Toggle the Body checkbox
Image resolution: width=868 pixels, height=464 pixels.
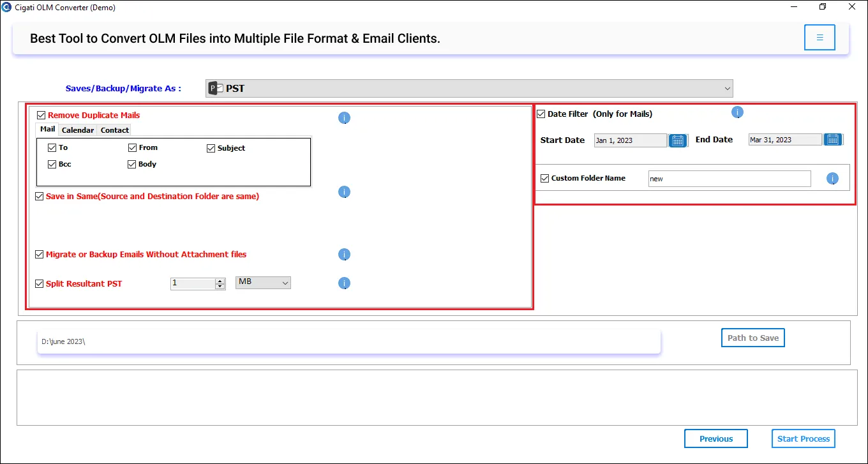coord(133,164)
